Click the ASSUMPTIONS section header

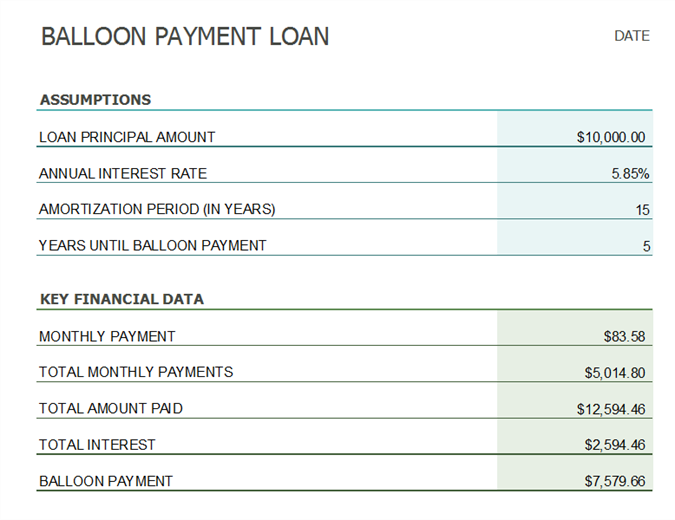pyautogui.click(x=95, y=100)
